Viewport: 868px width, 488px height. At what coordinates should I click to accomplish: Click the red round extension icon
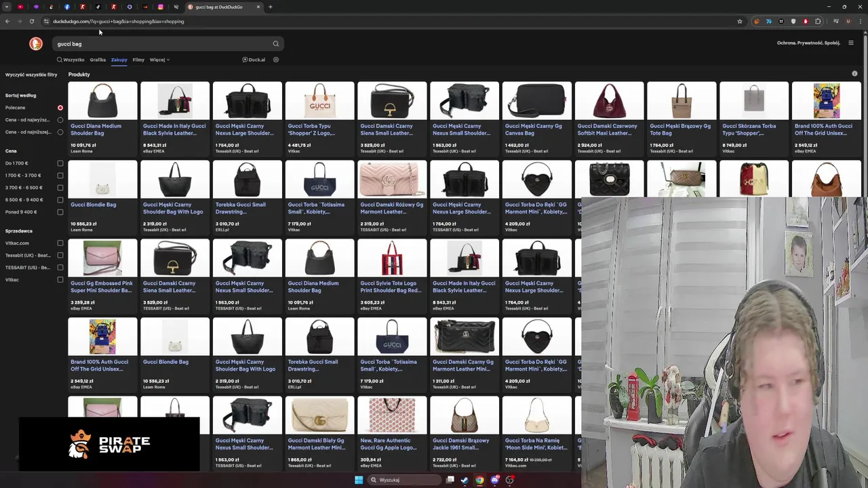coord(806,21)
